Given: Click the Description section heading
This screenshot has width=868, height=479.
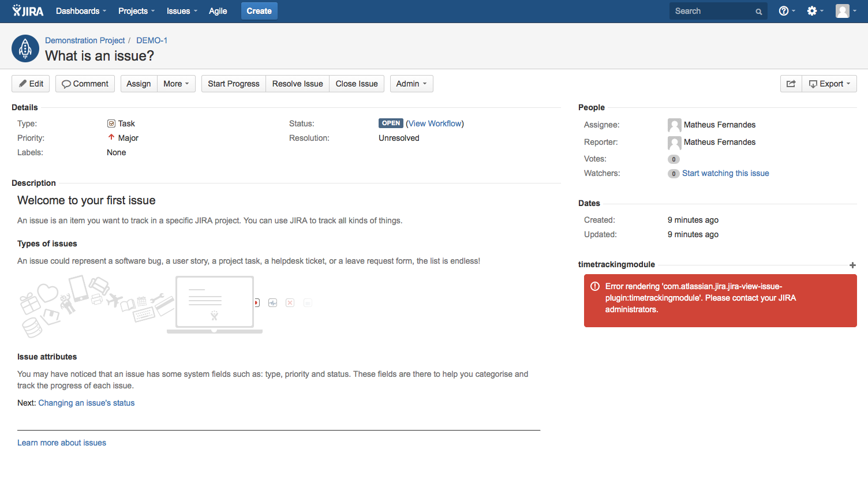Looking at the screenshot, I should 33,183.
